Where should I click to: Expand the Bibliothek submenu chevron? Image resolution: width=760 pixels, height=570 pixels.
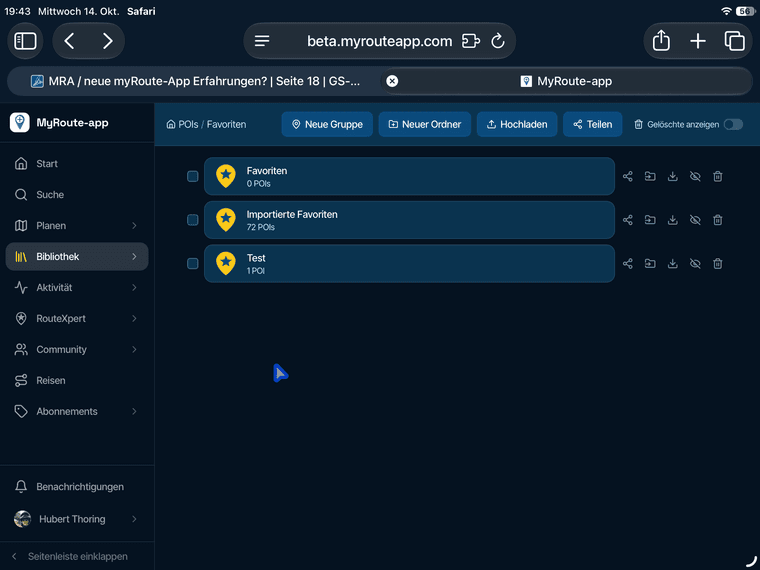coord(134,256)
